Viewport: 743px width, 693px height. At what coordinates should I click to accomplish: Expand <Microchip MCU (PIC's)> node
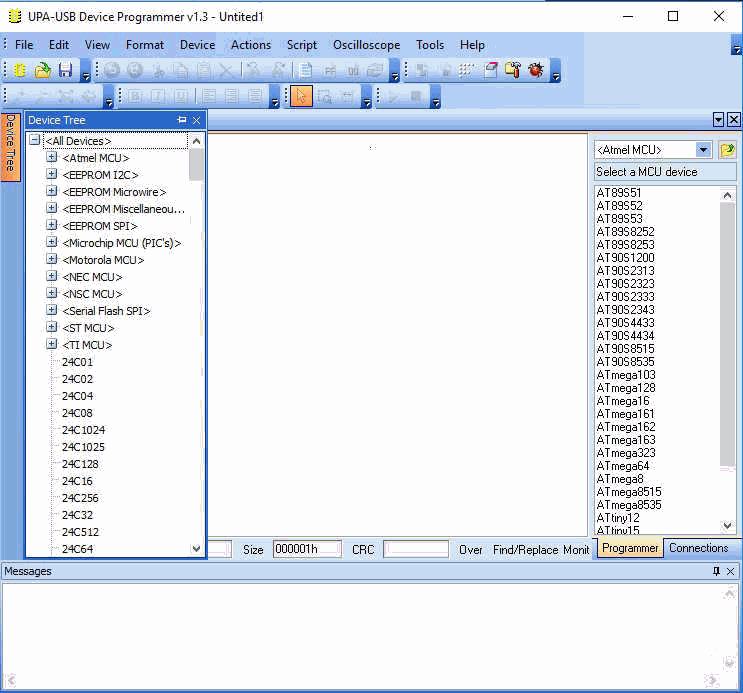pos(52,242)
